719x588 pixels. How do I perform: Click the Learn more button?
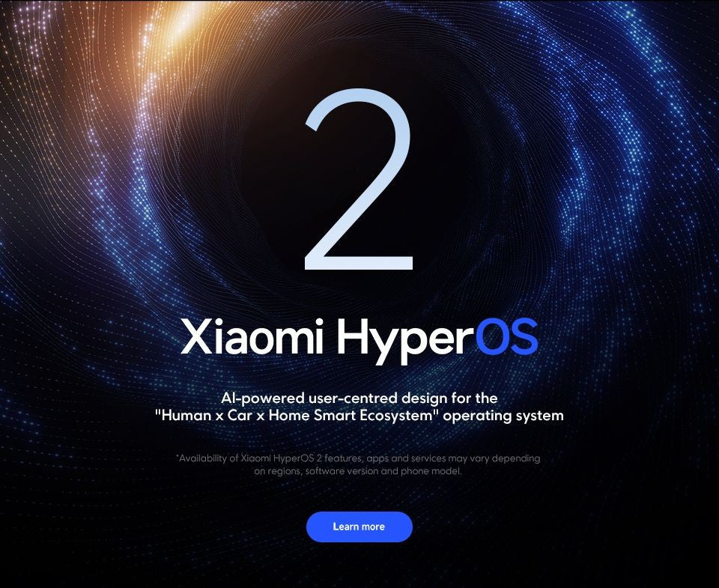point(359,527)
